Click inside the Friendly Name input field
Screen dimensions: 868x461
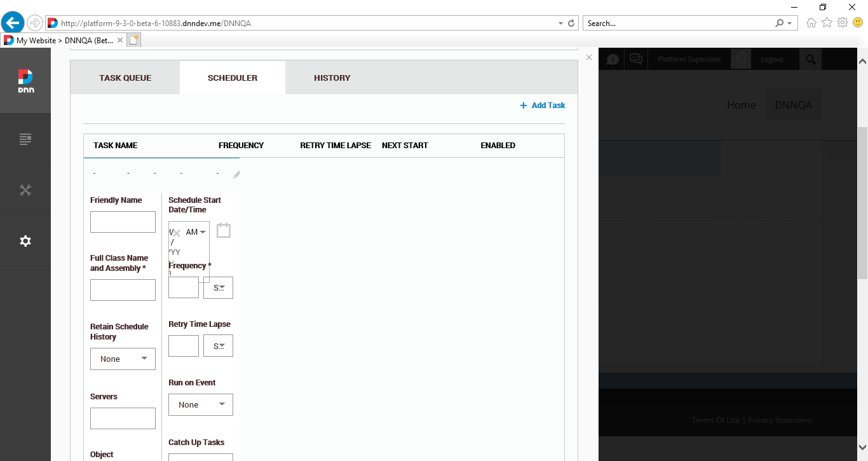point(123,221)
